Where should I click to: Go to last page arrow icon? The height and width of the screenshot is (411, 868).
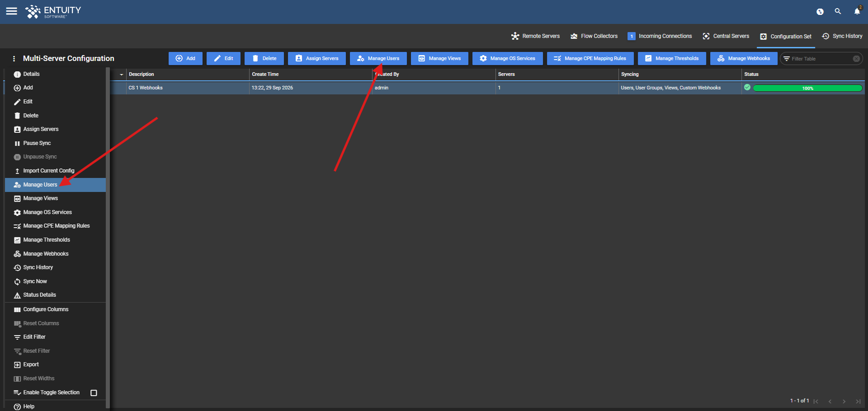(858, 401)
